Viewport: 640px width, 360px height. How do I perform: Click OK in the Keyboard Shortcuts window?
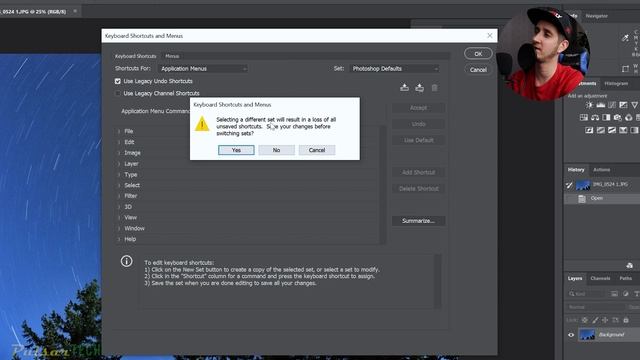pos(478,54)
